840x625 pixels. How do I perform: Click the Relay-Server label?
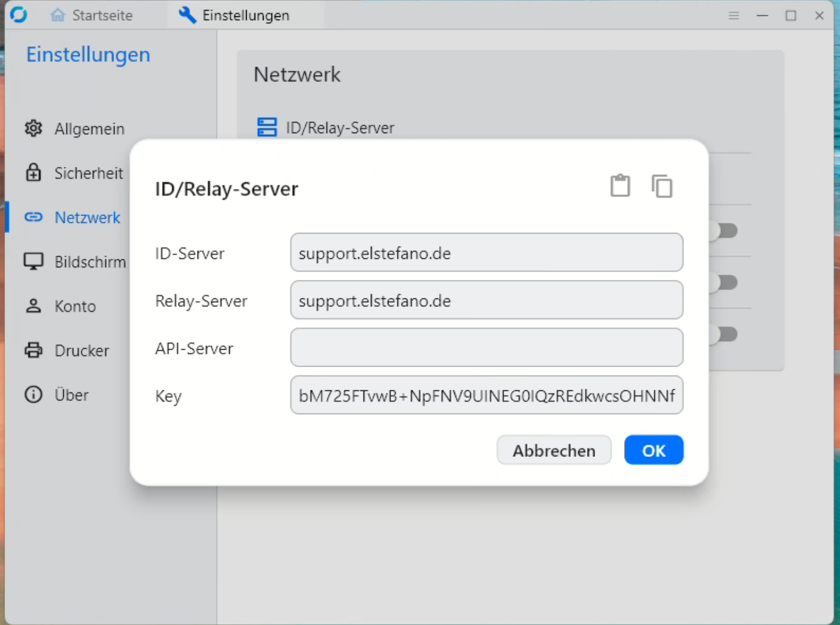(x=202, y=301)
